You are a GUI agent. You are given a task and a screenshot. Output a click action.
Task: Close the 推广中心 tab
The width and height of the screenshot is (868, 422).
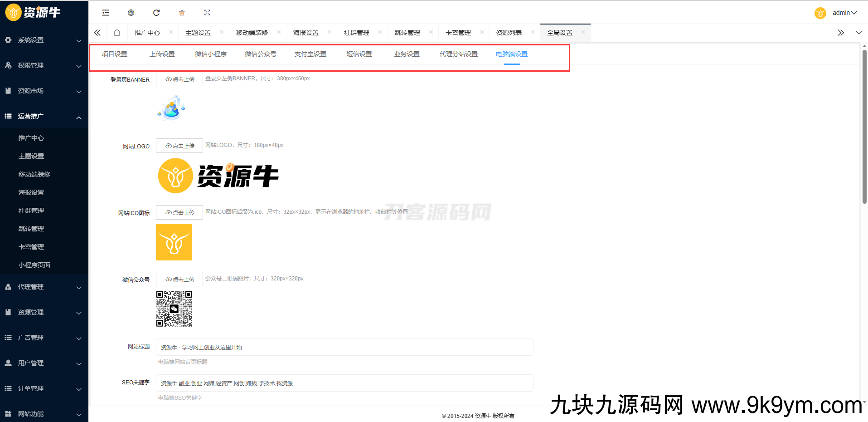(171, 32)
